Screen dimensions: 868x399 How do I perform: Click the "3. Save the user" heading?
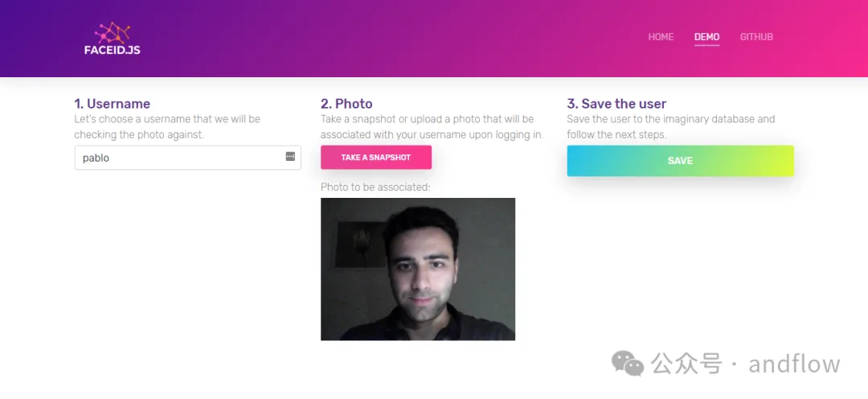click(616, 104)
